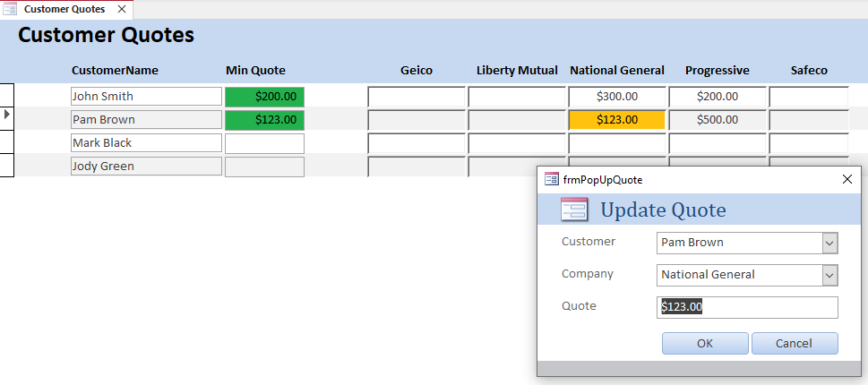The width and height of the screenshot is (868, 385).
Task: Click the form icon on Customer Quotes tab
Action: point(11,9)
